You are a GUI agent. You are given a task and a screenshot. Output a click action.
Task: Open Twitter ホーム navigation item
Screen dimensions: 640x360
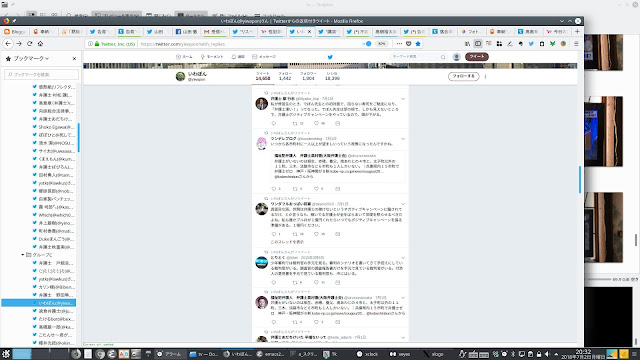[184, 57]
